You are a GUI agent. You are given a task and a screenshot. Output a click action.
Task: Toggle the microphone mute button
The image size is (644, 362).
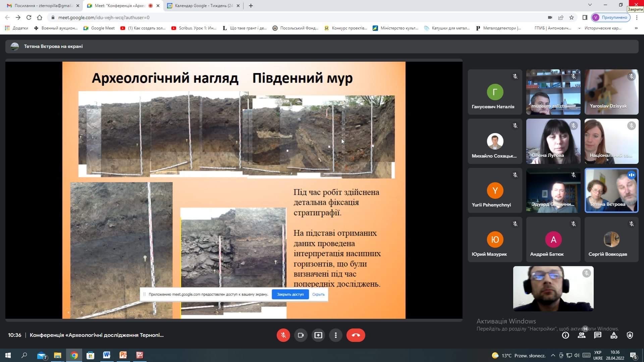(283, 335)
